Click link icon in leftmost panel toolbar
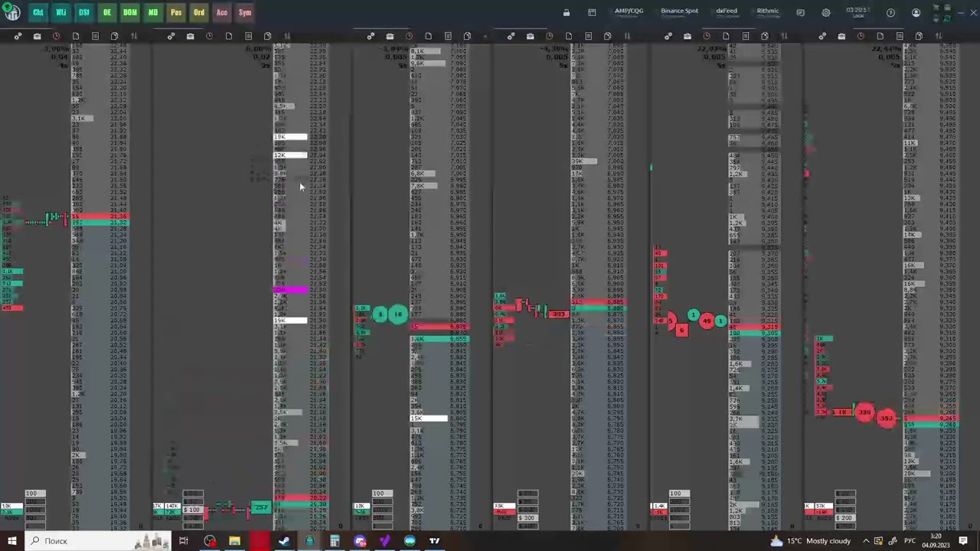The image size is (980, 551). tap(18, 36)
